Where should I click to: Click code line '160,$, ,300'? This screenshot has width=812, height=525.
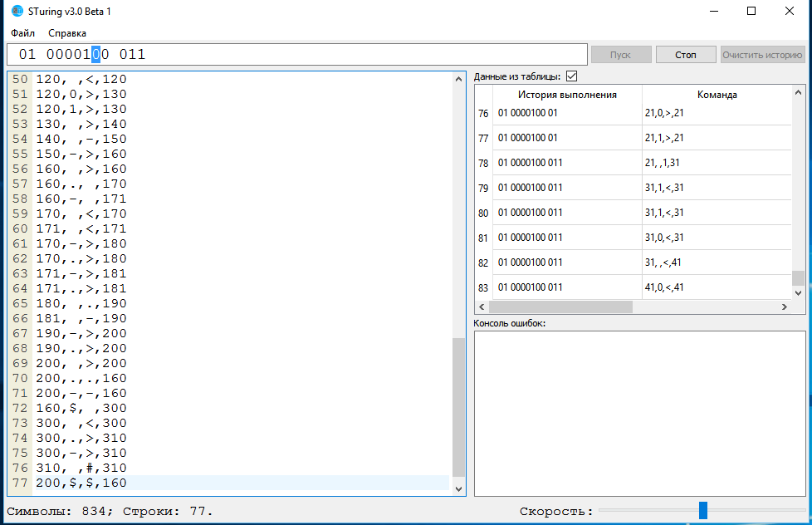(81, 408)
